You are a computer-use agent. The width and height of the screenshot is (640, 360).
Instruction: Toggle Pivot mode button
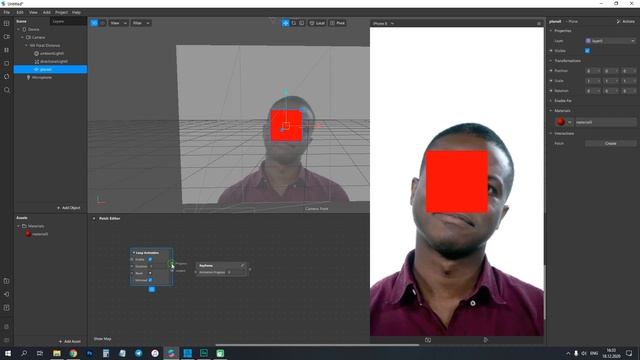pos(338,23)
